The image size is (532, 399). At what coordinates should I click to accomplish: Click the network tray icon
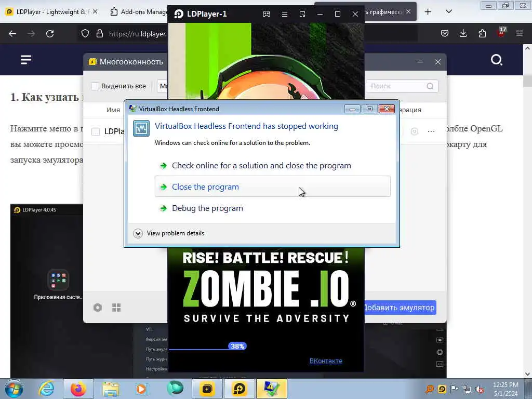tap(467, 389)
